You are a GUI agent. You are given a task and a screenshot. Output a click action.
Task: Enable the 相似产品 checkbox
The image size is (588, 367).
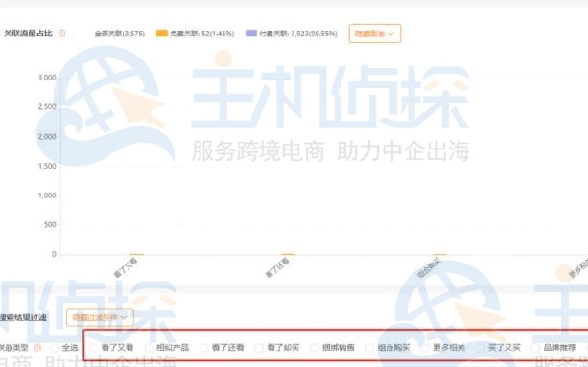pos(149,348)
